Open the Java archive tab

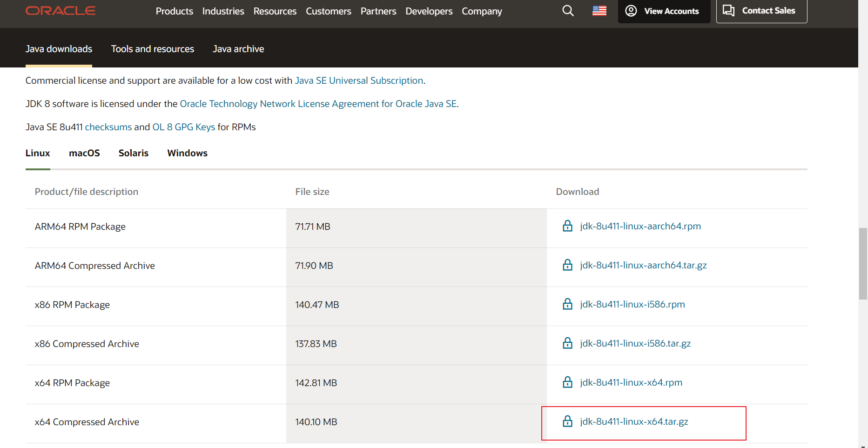click(238, 49)
